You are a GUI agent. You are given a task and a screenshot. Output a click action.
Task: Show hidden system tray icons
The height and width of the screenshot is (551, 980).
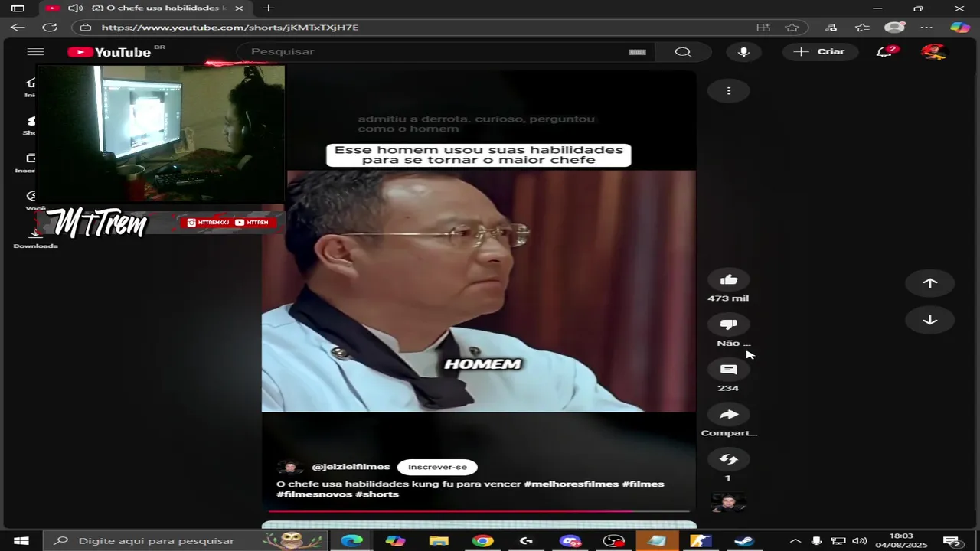tap(795, 541)
